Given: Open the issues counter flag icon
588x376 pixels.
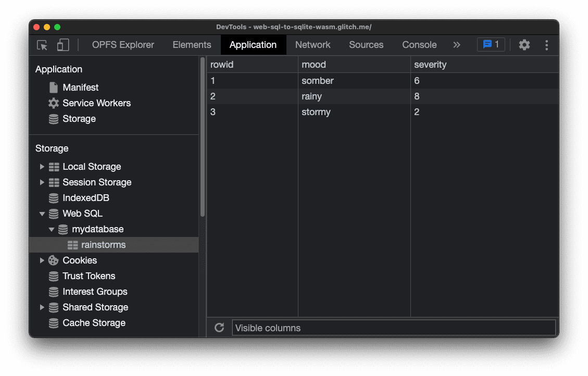Looking at the screenshot, I should click(x=490, y=44).
